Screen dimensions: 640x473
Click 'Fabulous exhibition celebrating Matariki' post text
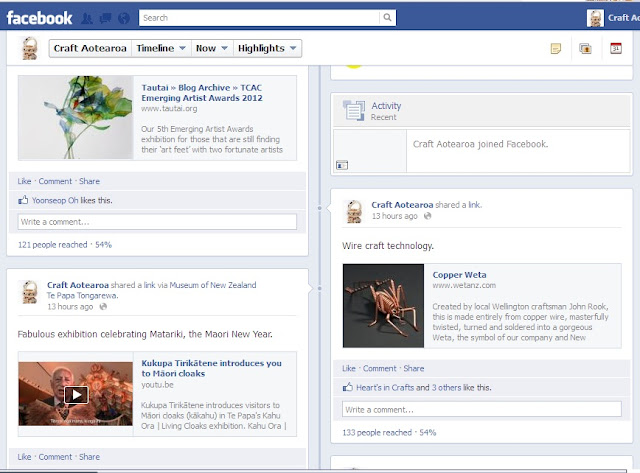[x=145, y=334]
